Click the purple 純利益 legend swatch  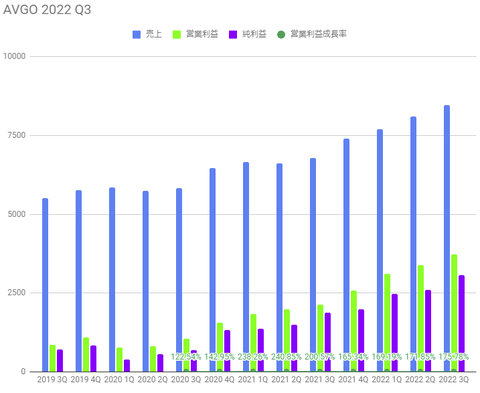pos(233,34)
